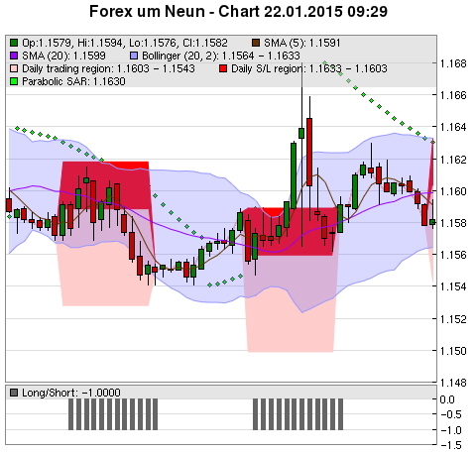476x453 pixels.
Task: Click the 1.148 price axis label
Action: [x=453, y=383]
